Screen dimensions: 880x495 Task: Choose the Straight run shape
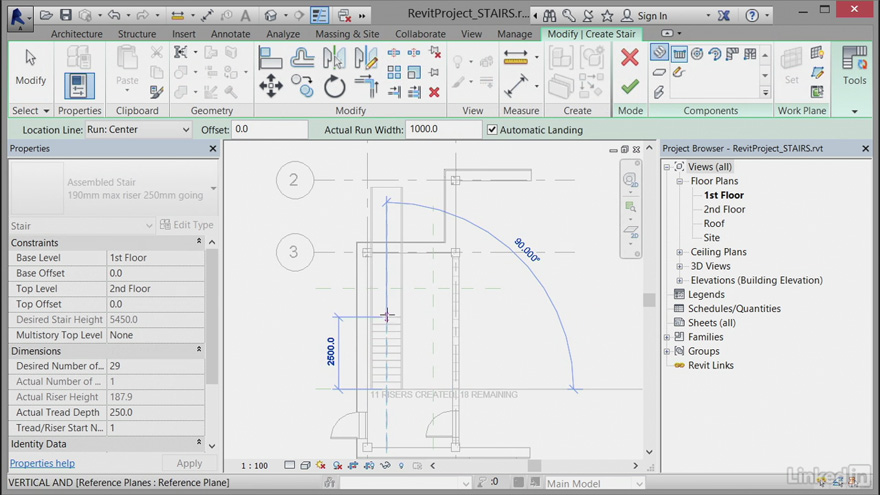click(x=679, y=54)
